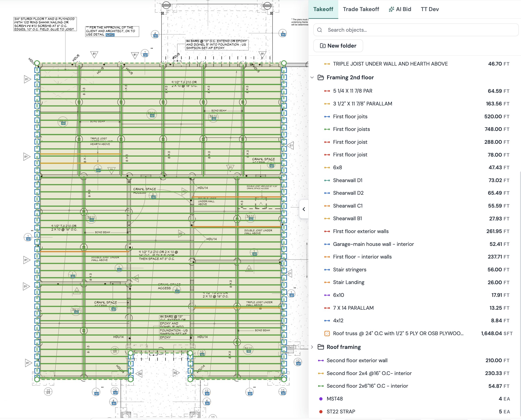Image resolution: width=521 pixels, height=420 pixels.
Task: Click the ST22 STRAP red count dot
Action: point(321,412)
